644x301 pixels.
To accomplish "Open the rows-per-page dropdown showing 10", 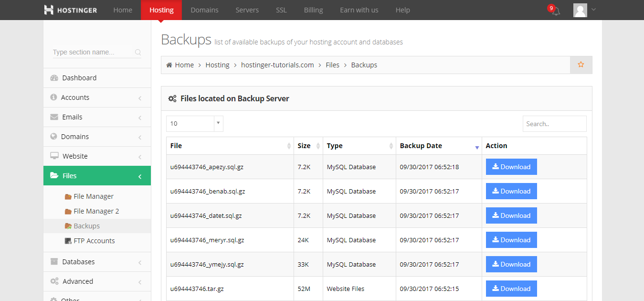I will point(195,123).
